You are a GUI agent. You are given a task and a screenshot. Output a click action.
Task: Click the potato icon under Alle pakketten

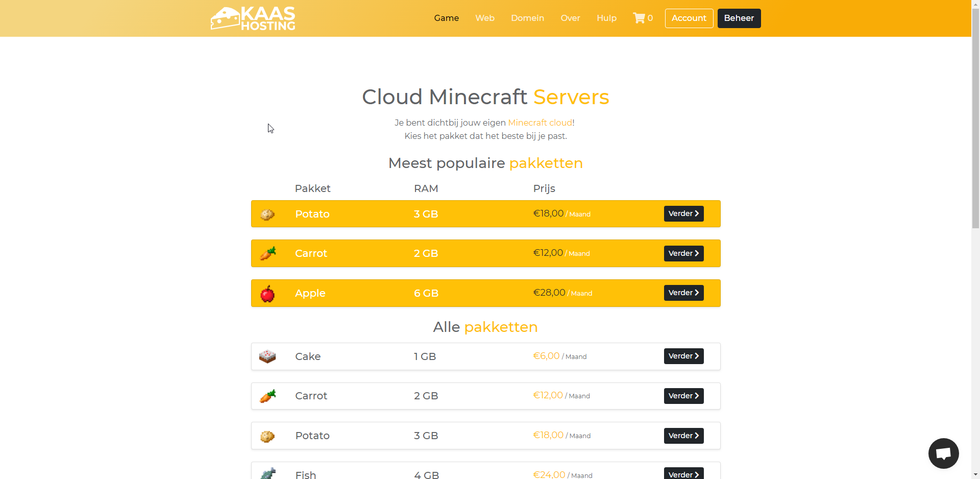point(267,436)
